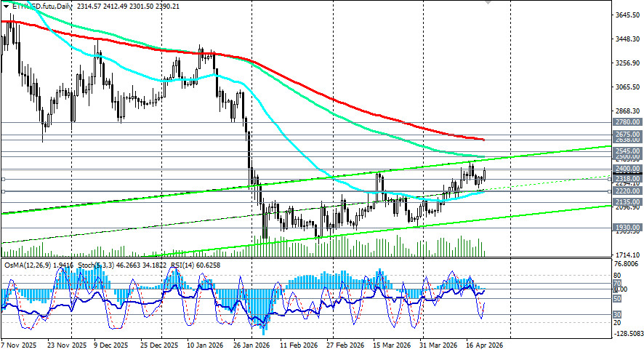Click the 3065.50 price axis value

(x=627, y=87)
